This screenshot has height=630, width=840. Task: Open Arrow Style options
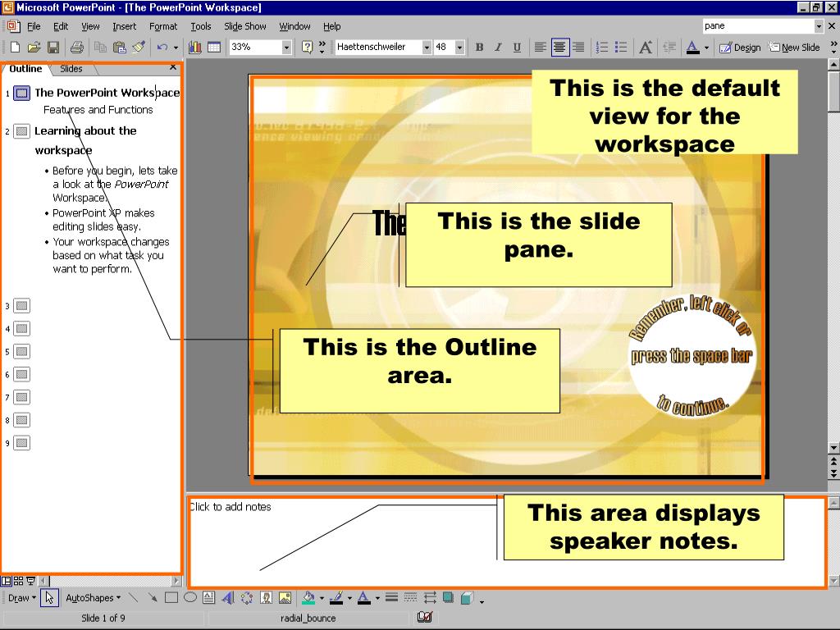point(430,598)
